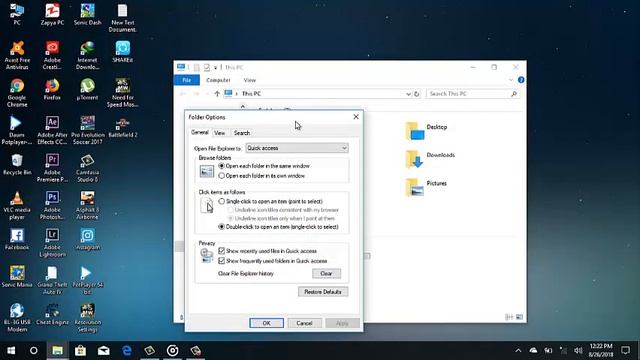Launch Adobe Premiere Pro shortcut
The width and height of the screenshot is (640, 360).
point(52,168)
